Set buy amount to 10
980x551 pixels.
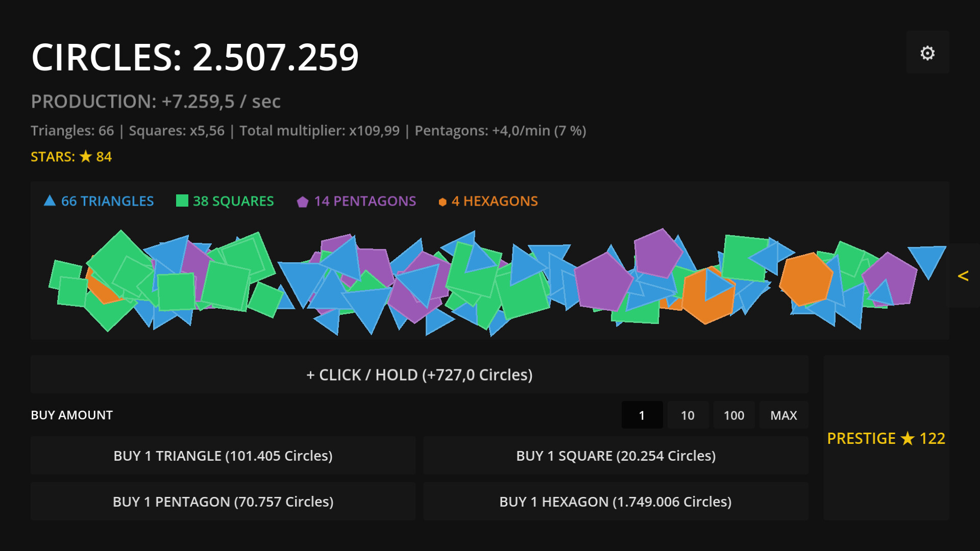click(x=688, y=415)
